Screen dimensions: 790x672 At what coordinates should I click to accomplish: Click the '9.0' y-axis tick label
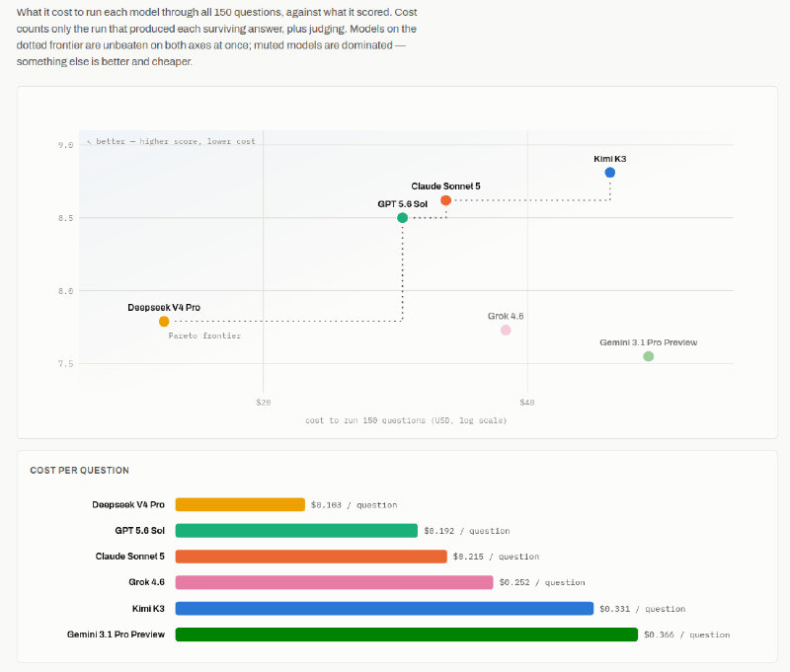point(65,145)
